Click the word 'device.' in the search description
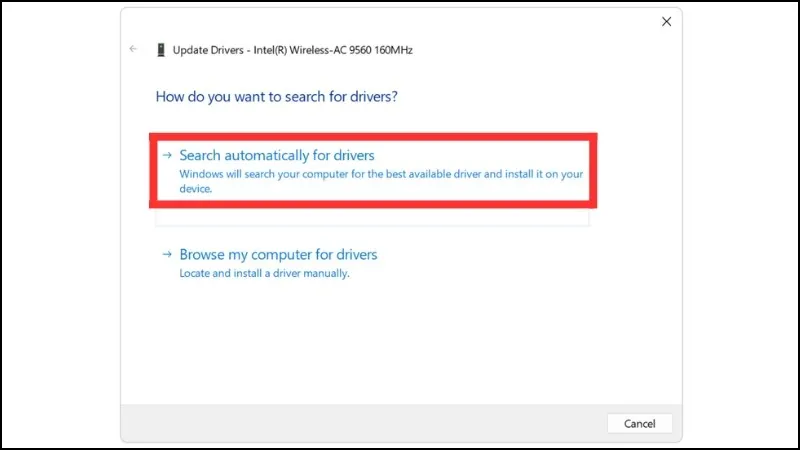This screenshot has width=800, height=450. pos(195,188)
